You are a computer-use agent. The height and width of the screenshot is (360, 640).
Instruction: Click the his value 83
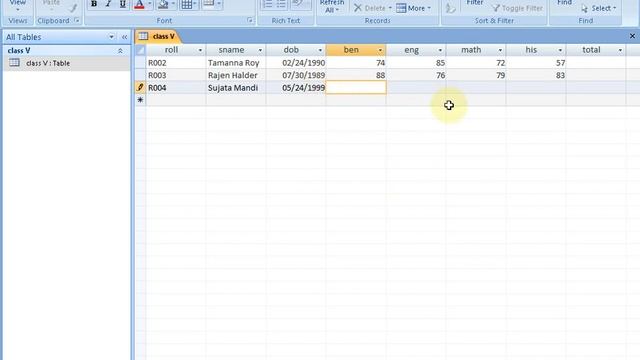click(x=536, y=75)
